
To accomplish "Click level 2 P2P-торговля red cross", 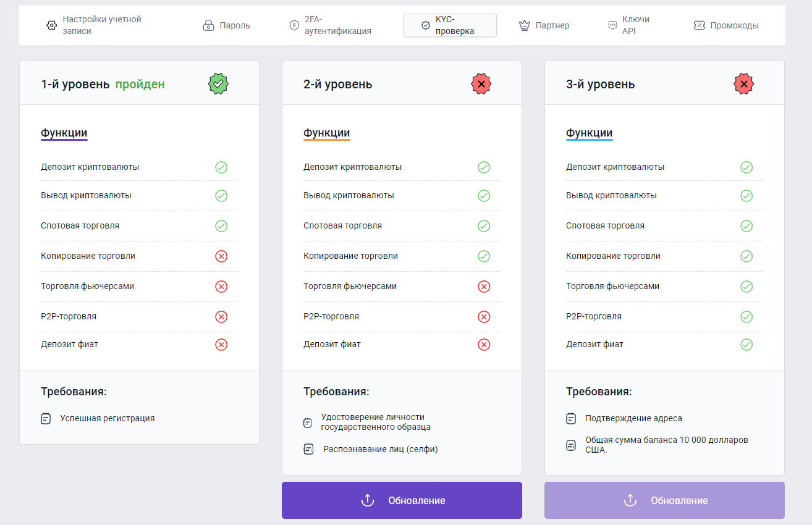I will point(484,317).
